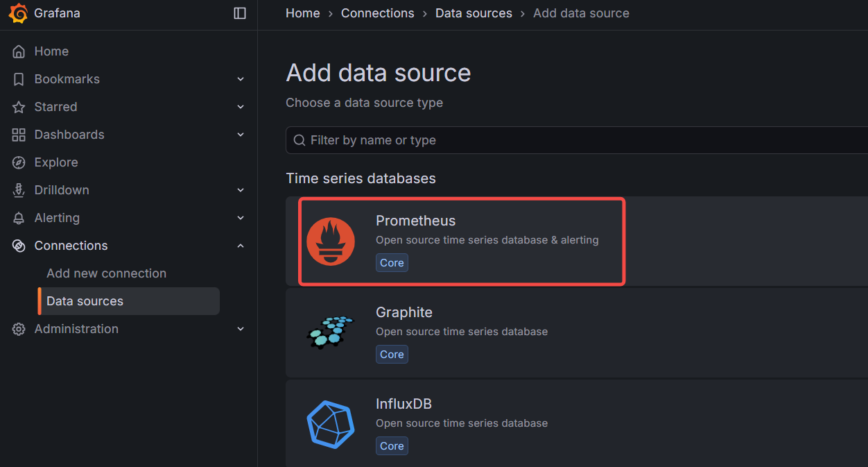Click the Bookmarks icon in sidebar
Screen dimensions: 868x467
click(x=19, y=79)
